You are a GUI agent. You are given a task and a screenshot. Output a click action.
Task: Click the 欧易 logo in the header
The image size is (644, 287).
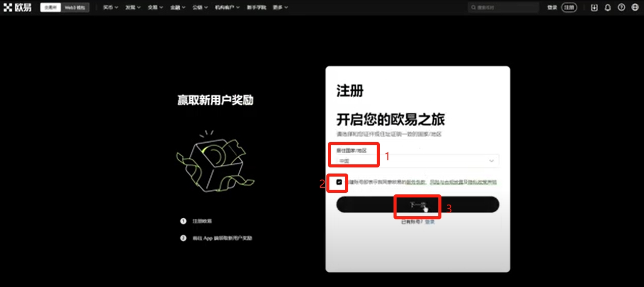tap(17, 8)
